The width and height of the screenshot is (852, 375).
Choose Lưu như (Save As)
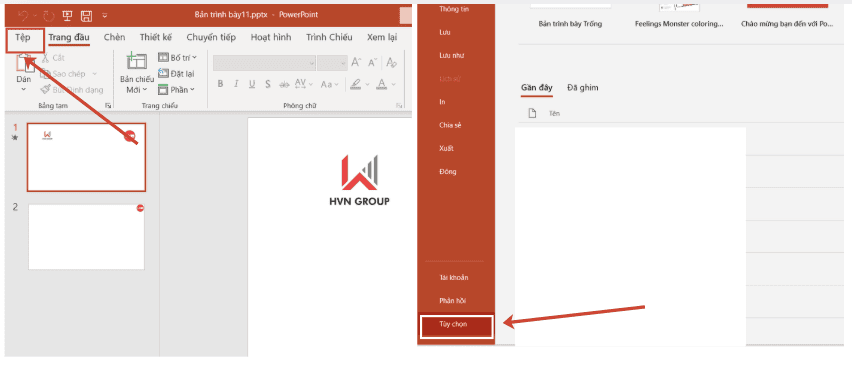coord(451,55)
